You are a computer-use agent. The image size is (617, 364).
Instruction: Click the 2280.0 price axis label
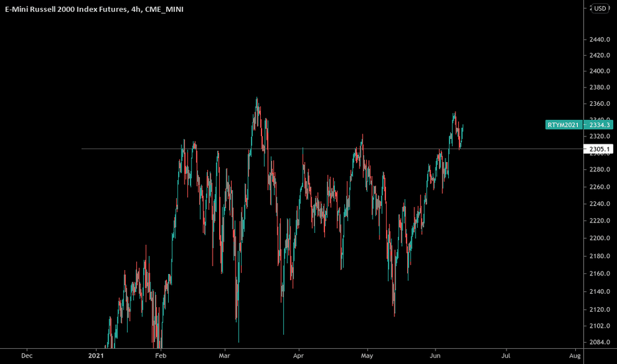(599, 169)
